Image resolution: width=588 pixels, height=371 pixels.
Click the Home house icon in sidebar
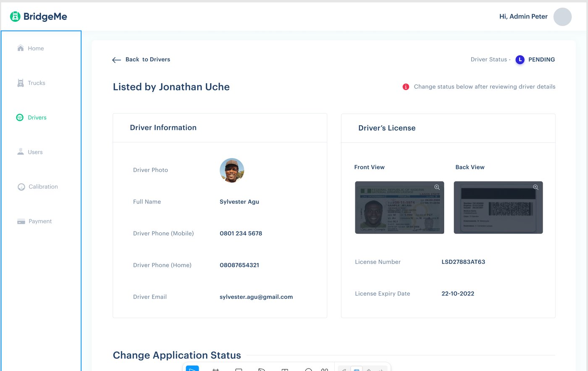tap(20, 48)
